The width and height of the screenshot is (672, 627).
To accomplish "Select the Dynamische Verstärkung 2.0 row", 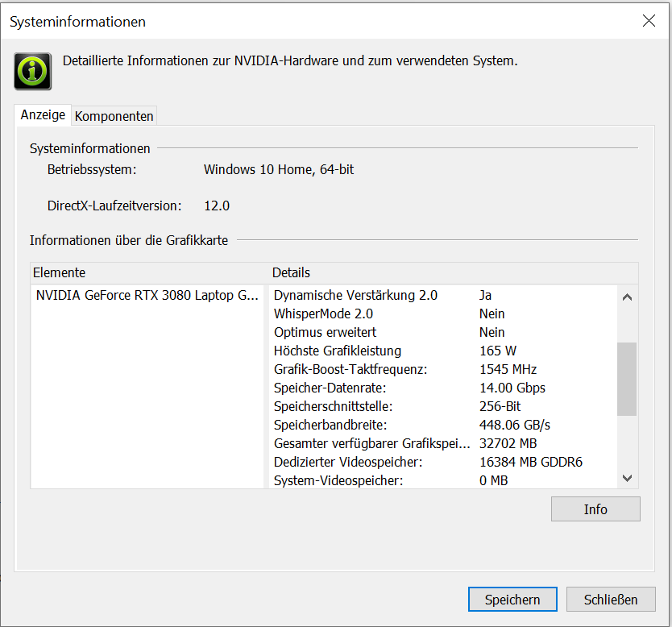I will [x=444, y=295].
